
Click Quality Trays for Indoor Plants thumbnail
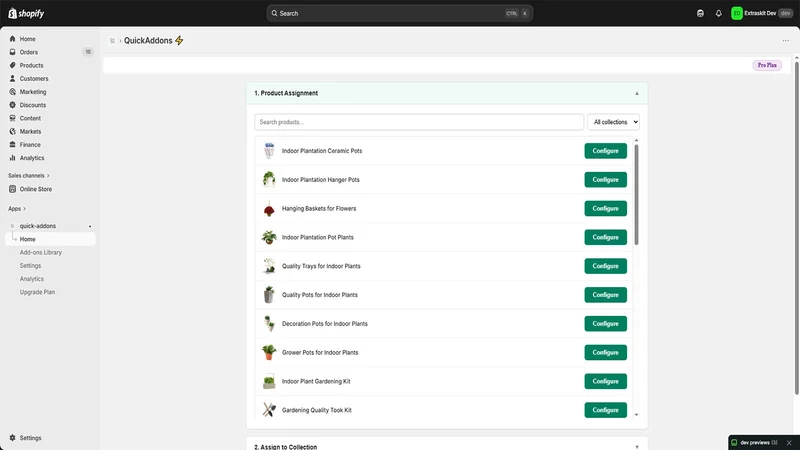[x=269, y=266]
